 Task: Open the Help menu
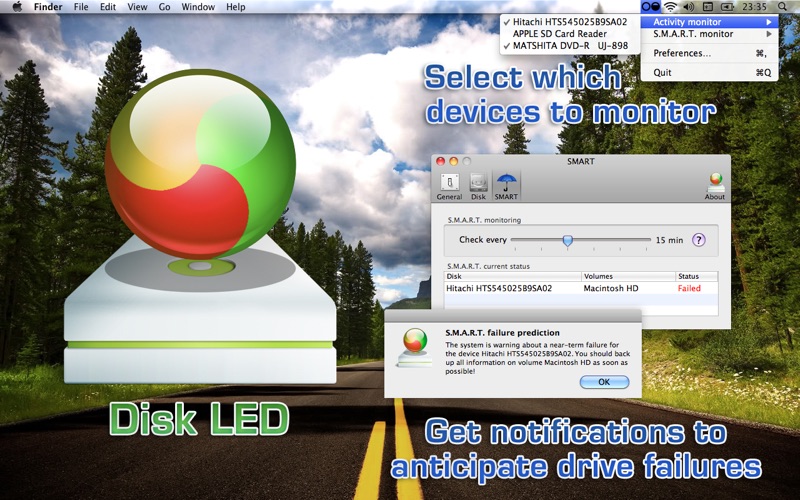click(236, 7)
